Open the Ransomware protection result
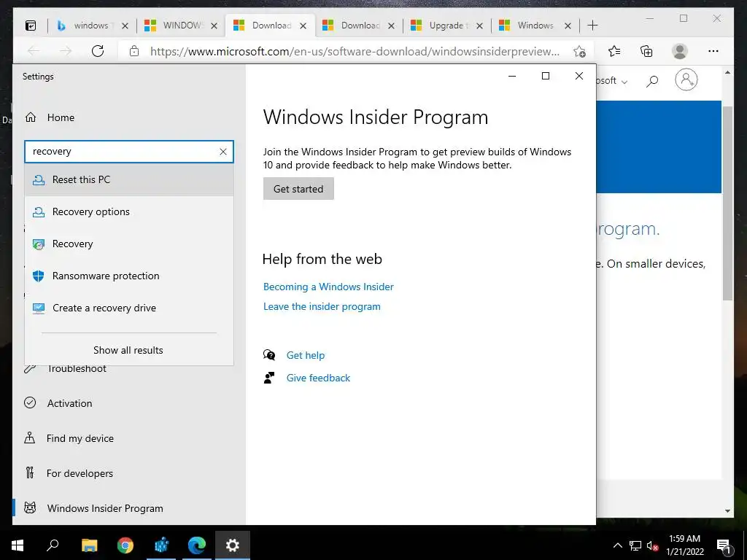The width and height of the screenshot is (747, 560). tap(128, 276)
